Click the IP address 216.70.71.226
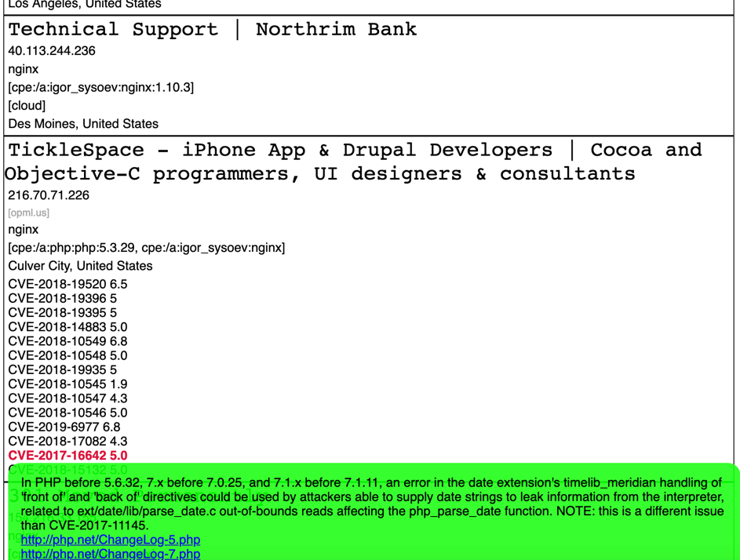This screenshot has height=560, width=740. (49, 195)
